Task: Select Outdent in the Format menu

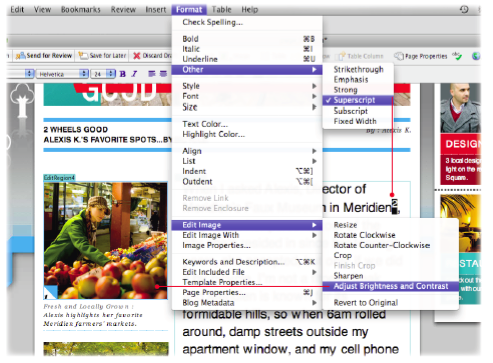Action: 247,182
